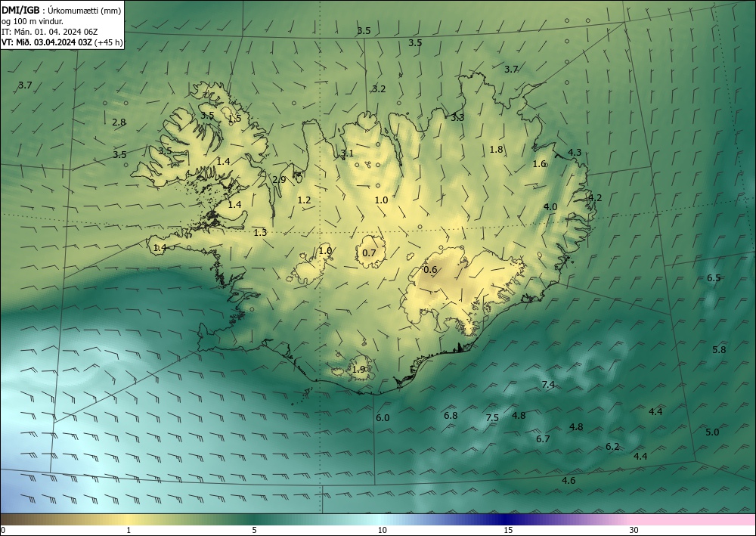Image resolution: width=756 pixels, height=536 pixels.
Task: Click the '15' tick label on color scale
Action: 508,531
